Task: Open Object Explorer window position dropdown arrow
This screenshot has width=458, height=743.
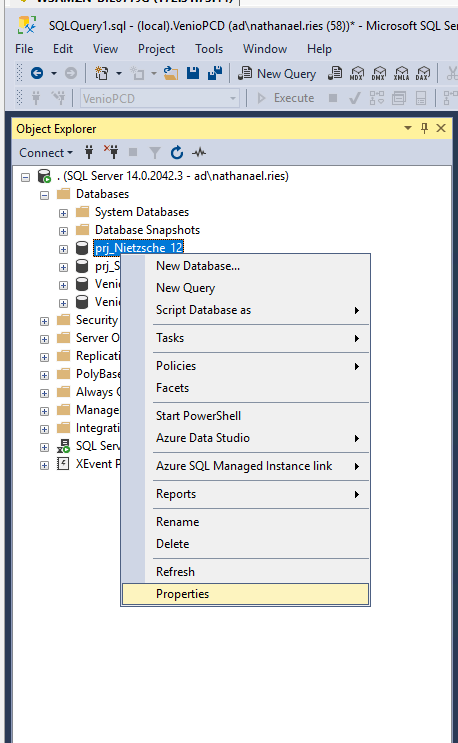Action: [407, 128]
